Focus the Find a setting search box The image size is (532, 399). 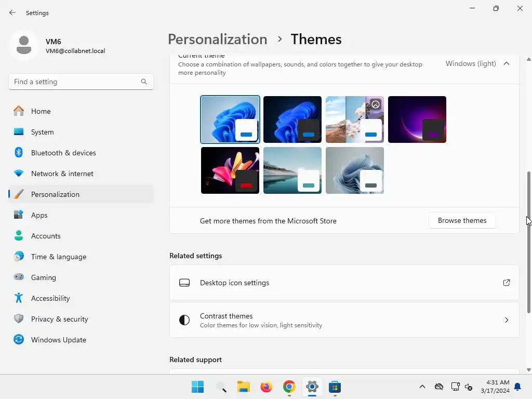(x=81, y=82)
